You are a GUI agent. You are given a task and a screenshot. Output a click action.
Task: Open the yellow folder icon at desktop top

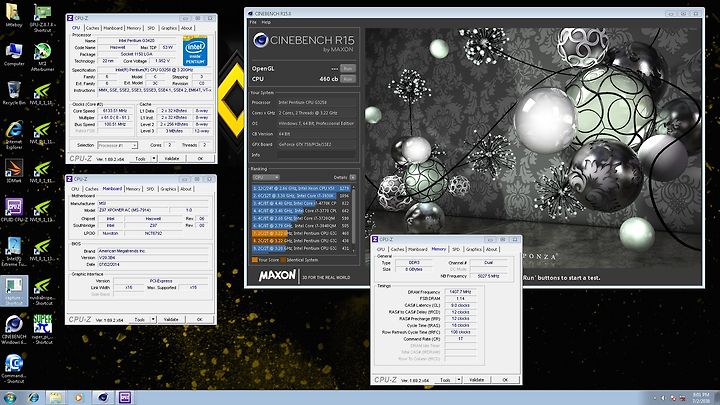(x=14, y=15)
